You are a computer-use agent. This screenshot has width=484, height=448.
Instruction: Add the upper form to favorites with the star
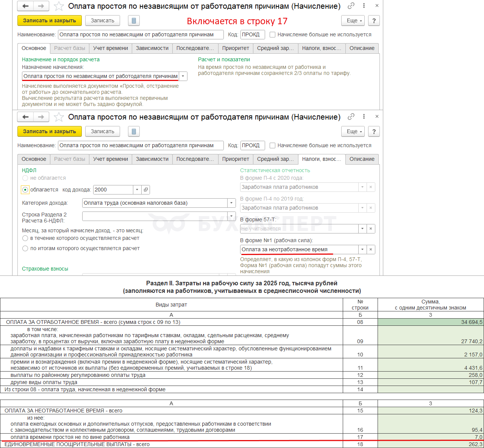[59, 6]
